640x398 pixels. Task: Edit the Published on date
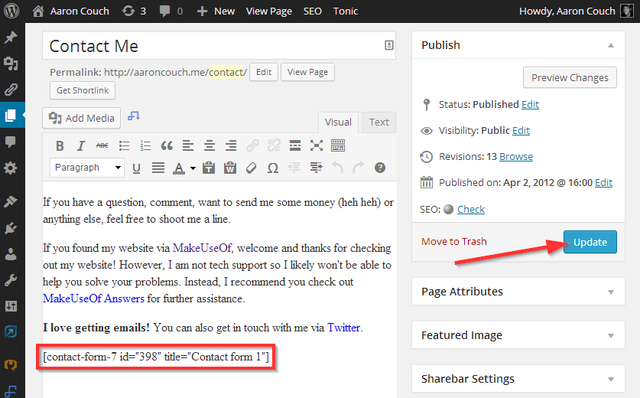point(604,183)
